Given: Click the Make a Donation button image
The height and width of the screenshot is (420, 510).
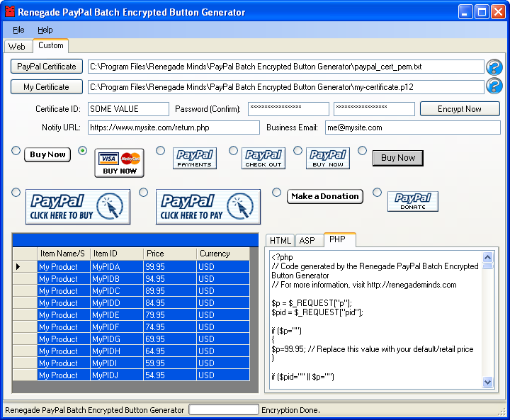Looking at the screenshot, I should click(x=325, y=196).
